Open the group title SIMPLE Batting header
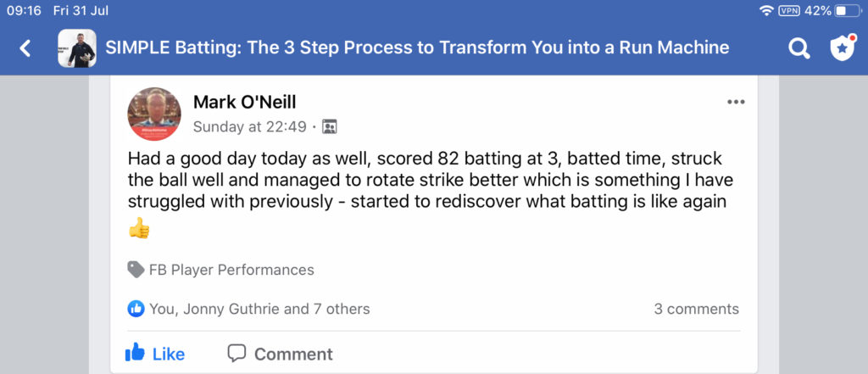 click(417, 47)
